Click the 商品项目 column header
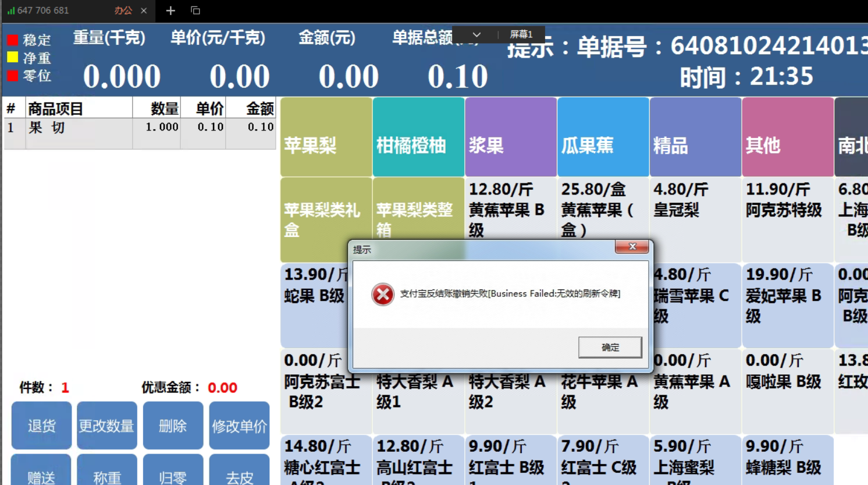The height and width of the screenshot is (485, 868). point(79,108)
